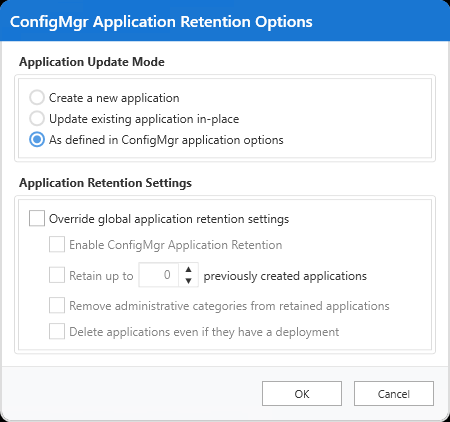
Task: Choose Update existing application in-place option
Action: pyautogui.click(x=37, y=119)
